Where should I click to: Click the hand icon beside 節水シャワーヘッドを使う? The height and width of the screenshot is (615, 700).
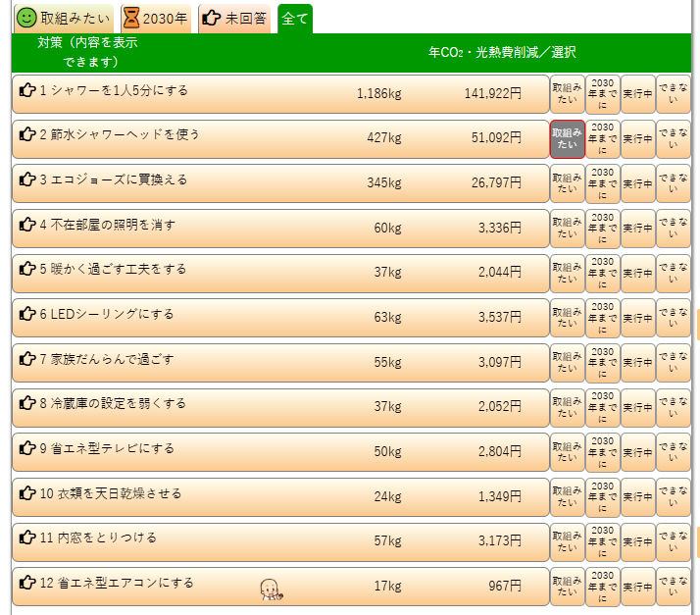click(27, 135)
